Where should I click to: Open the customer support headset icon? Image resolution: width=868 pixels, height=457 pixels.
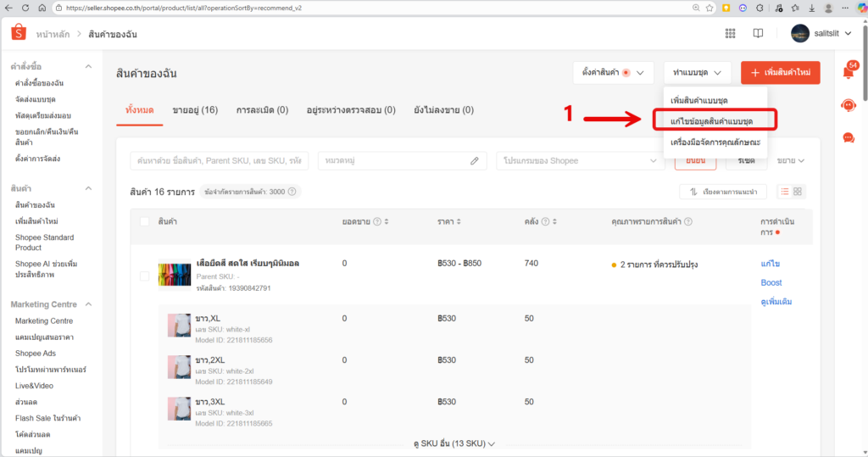pos(848,105)
